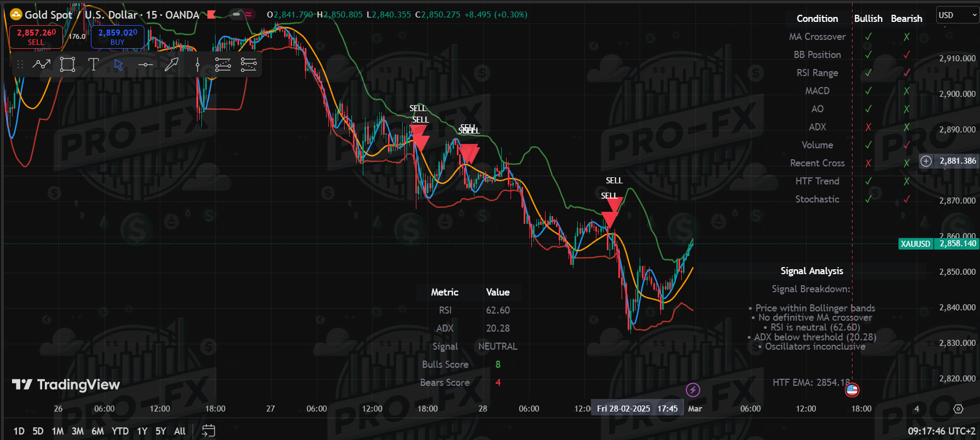Click the 2,910.000 price scale label
Screen dimensions: 980x440
(x=957, y=59)
